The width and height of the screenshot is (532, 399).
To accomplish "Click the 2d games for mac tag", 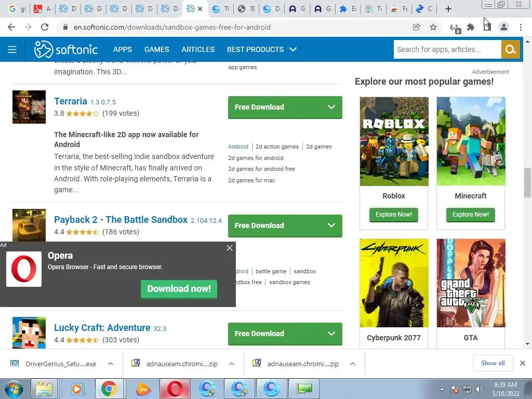I will [x=252, y=180].
